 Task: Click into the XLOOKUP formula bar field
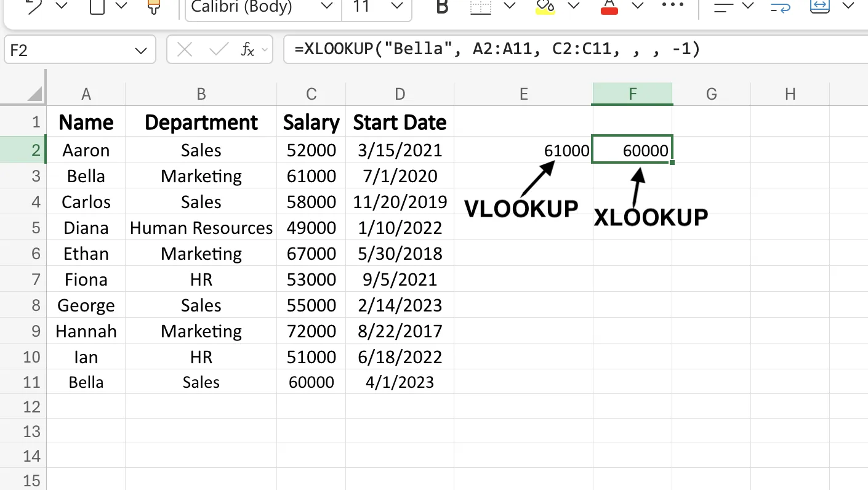click(x=576, y=50)
